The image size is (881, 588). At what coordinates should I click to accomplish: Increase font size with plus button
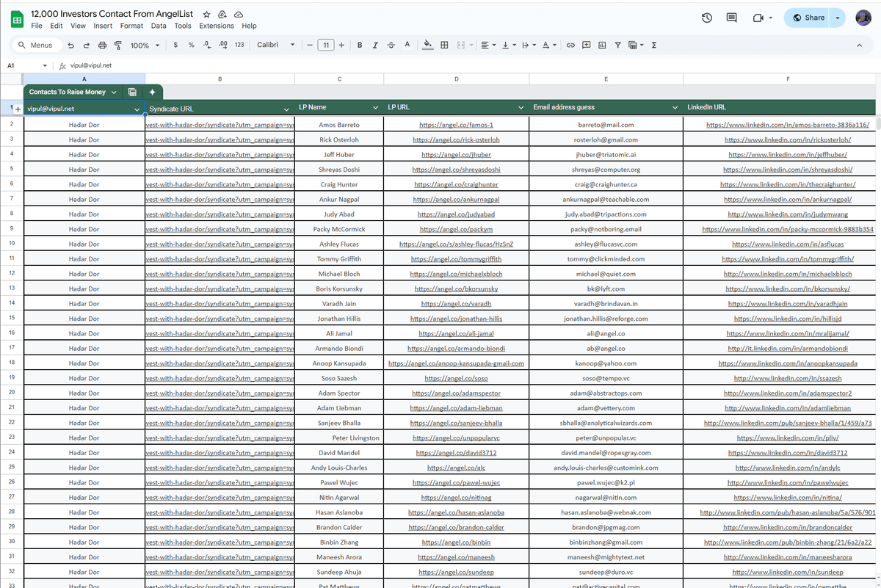341,45
